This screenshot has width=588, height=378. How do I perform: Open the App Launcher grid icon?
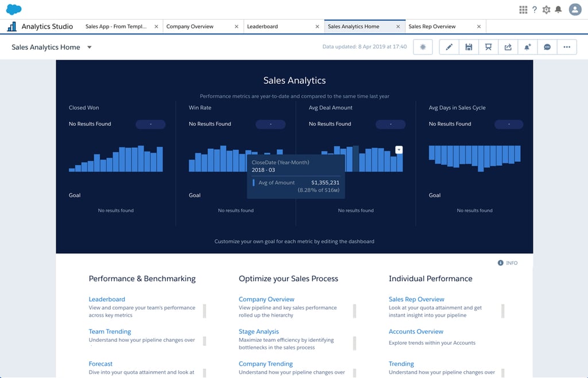[x=523, y=9]
